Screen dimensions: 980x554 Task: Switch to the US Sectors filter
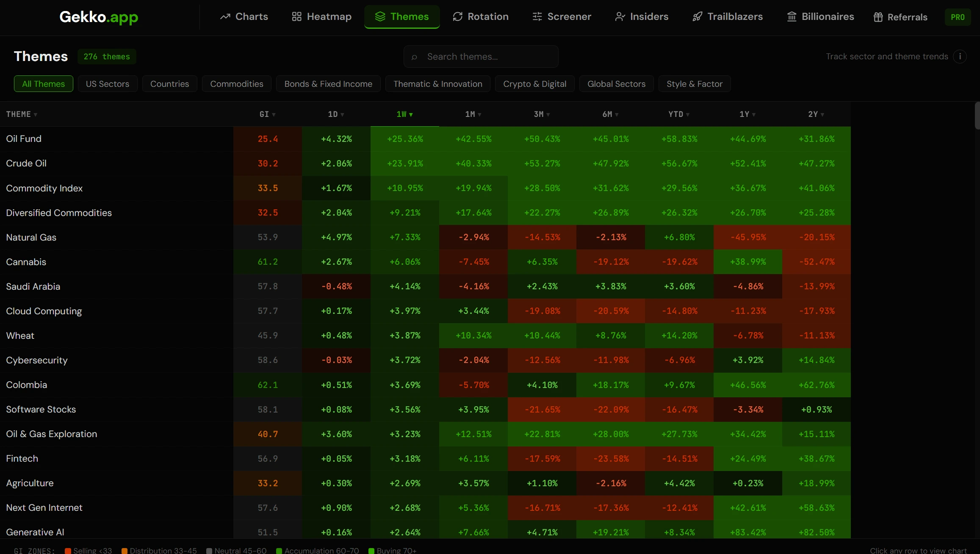click(x=107, y=84)
